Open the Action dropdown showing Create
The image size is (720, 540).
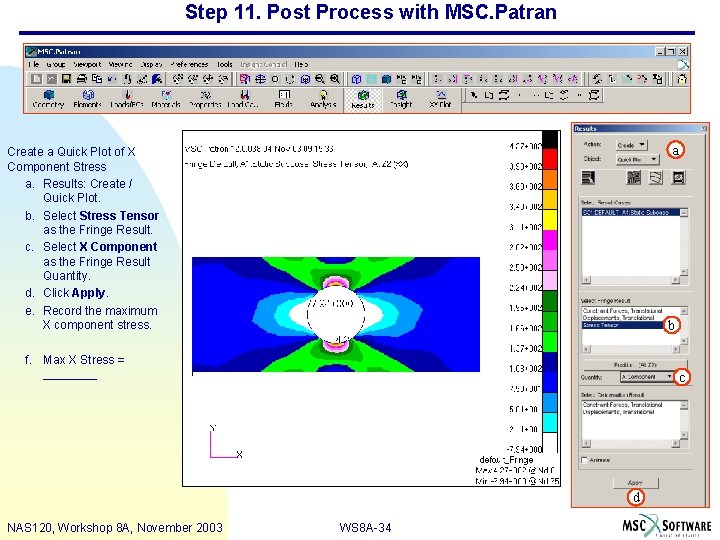631,145
